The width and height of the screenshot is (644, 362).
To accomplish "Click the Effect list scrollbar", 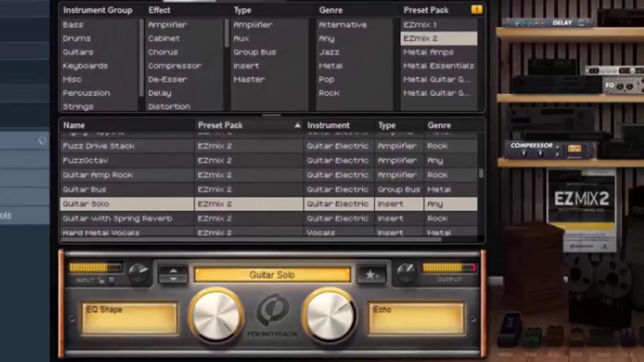I will point(226,33).
